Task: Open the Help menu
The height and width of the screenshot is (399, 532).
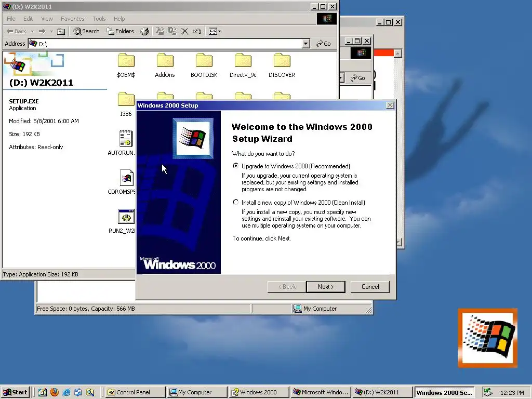Action: point(119,19)
